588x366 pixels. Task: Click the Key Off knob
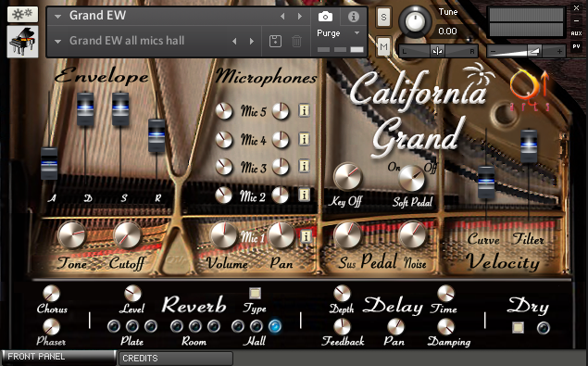click(x=347, y=176)
